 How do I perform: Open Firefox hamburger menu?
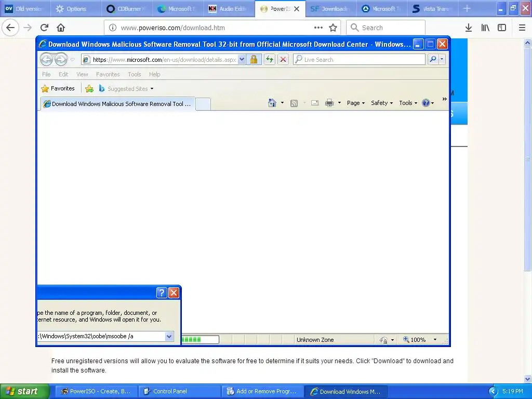coord(522,28)
